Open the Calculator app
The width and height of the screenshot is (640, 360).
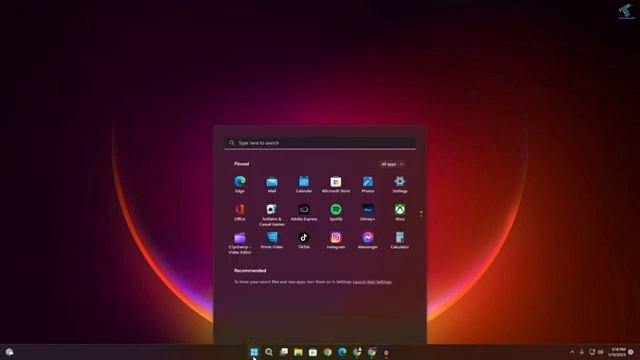point(400,240)
